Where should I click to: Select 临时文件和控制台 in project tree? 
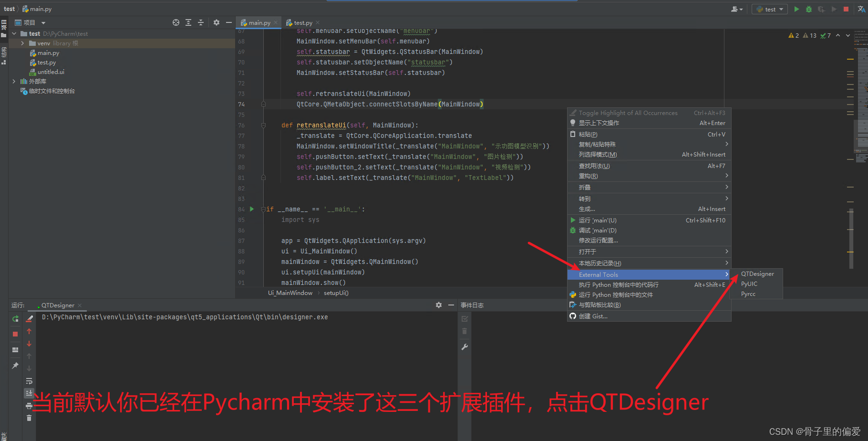pyautogui.click(x=52, y=91)
